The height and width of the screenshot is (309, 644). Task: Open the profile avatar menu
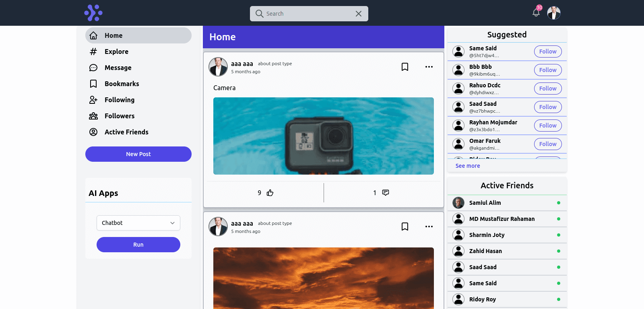(554, 13)
